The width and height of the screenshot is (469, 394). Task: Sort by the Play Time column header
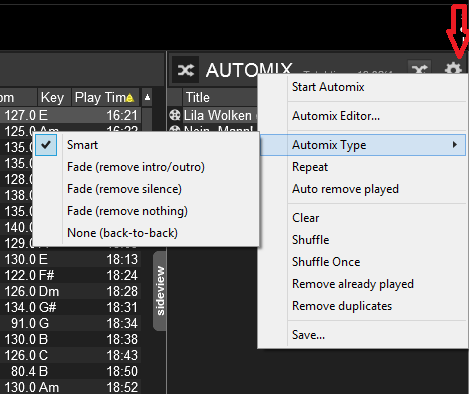pyautogui.click(x=105, y=97)
